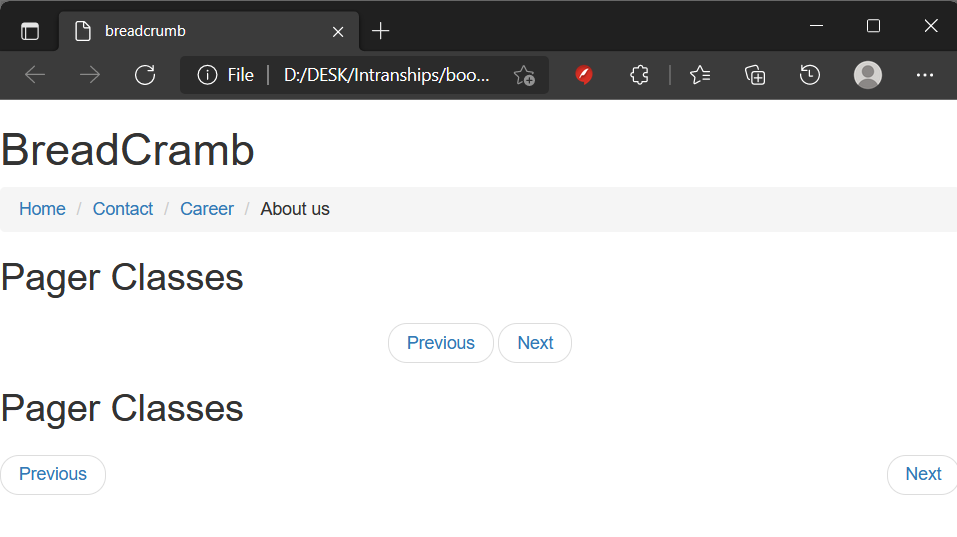Click the centered Next pager button
957x537 pixels.
click(x=535, y=343)
